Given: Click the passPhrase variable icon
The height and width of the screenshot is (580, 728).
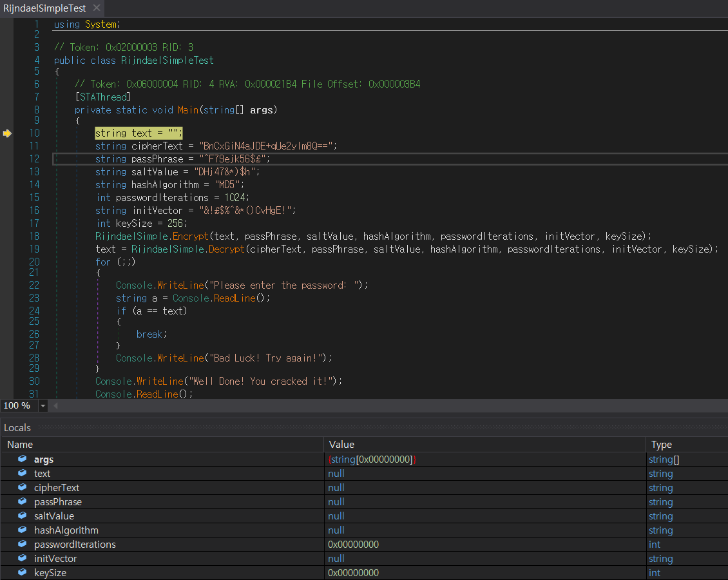Looking at the screenshot, I should tap(23, 501).
